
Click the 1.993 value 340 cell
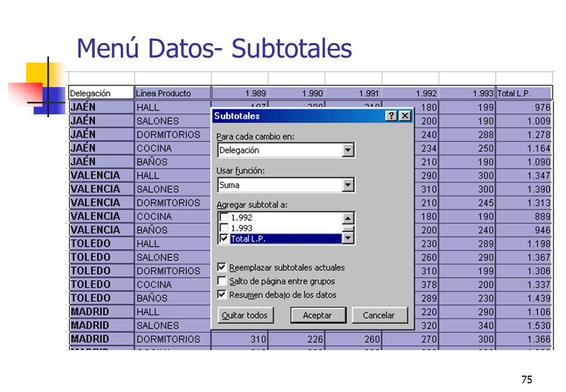tap(467, 325)
